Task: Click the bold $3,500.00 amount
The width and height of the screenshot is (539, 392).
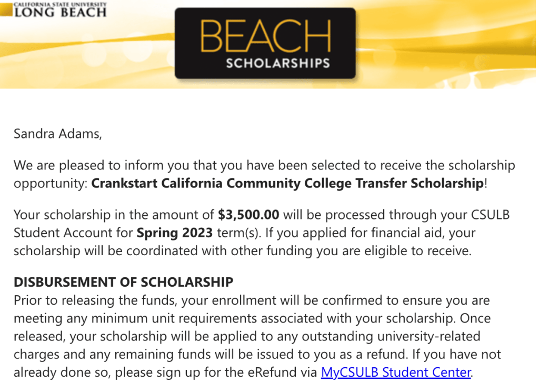Action: click(248, 215)
